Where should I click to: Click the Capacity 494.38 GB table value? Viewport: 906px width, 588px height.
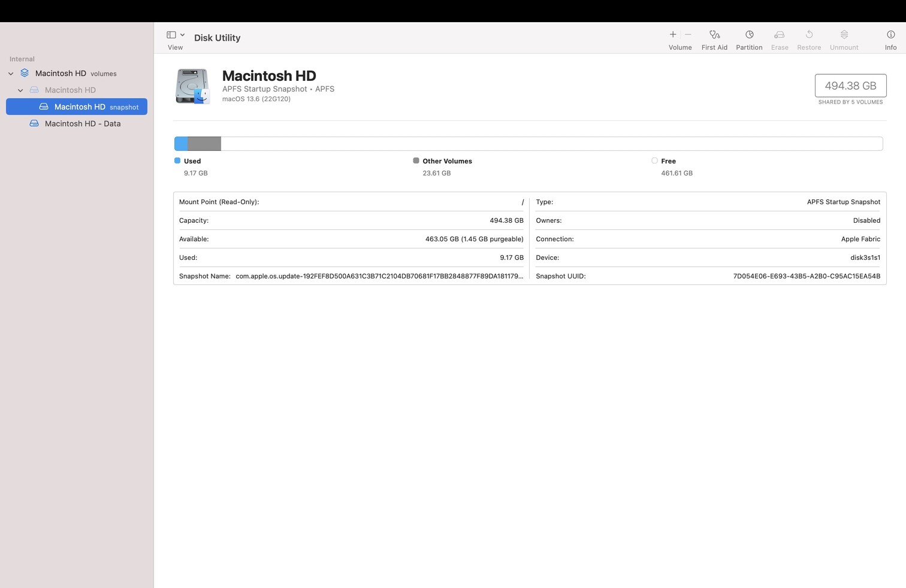[506, 220]
